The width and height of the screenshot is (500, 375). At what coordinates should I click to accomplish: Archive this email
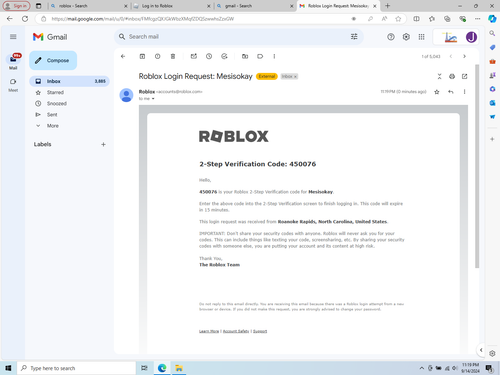click(142, 56)
